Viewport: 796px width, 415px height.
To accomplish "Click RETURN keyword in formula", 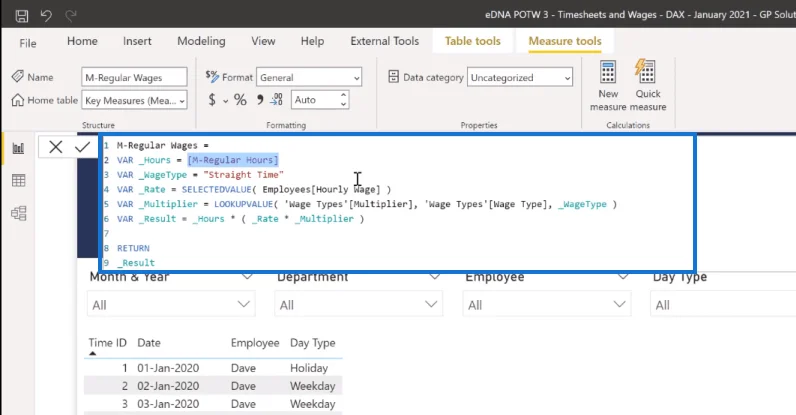I will 133,248.
